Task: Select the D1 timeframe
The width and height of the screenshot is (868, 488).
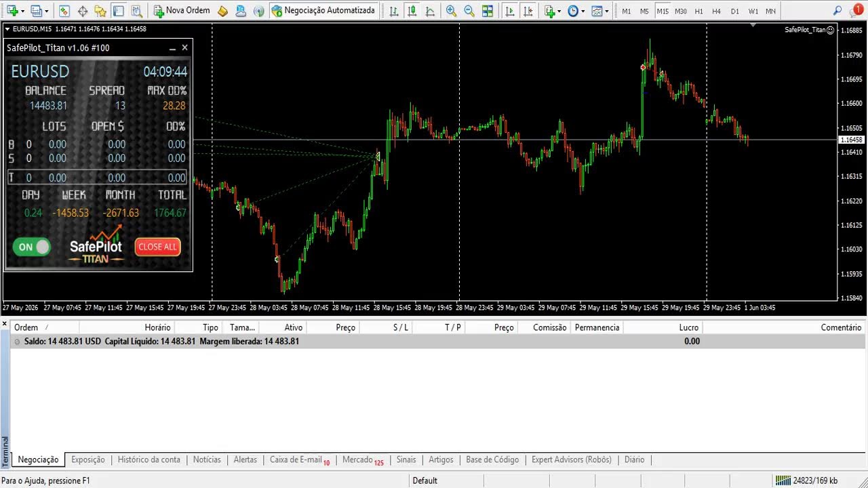Action: (x=735, y=12)
